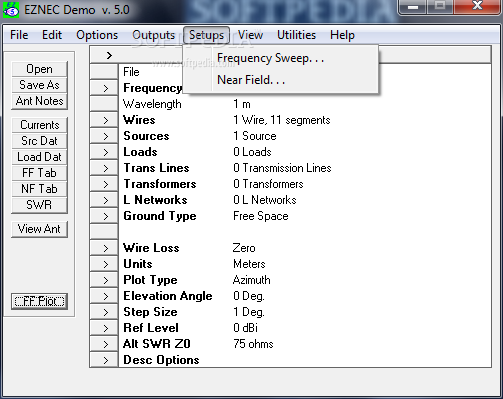Click the Ground Type label
Image resolution: width=503 pixels, height=399 pixels.
coord(160,216)
